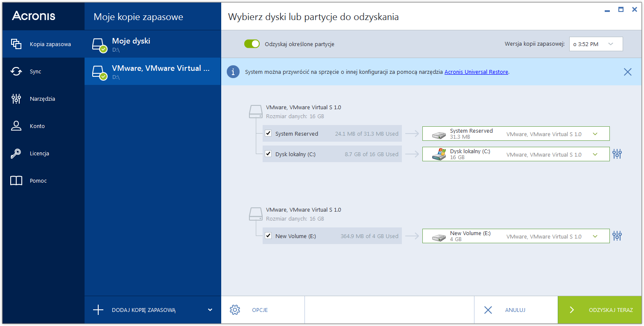Toggle Odzyskaj określone partycje switch
This screenshot has width=644, height=326.
(x=252, y=44)
